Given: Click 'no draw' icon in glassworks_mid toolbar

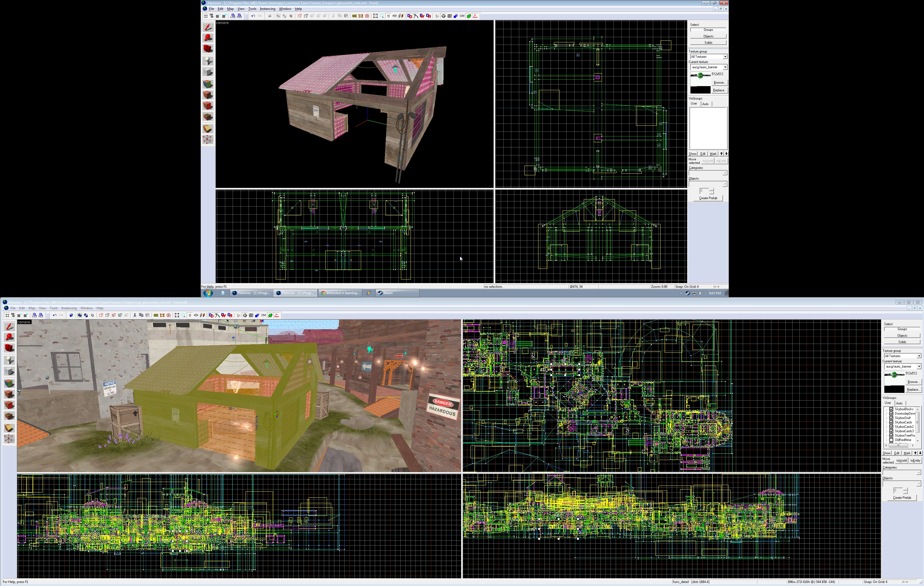Looking at the screenshot, I should pos(475,16).
